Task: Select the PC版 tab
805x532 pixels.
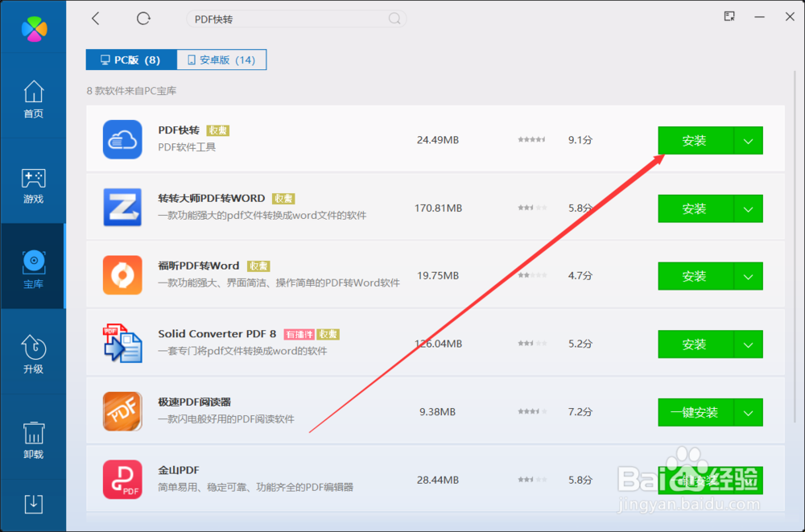Action: (130, 59)
